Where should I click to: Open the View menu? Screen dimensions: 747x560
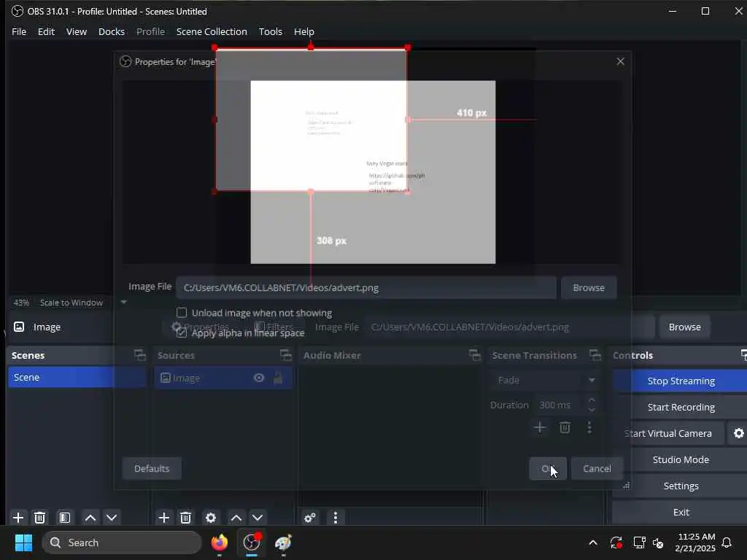click(76, 31)
